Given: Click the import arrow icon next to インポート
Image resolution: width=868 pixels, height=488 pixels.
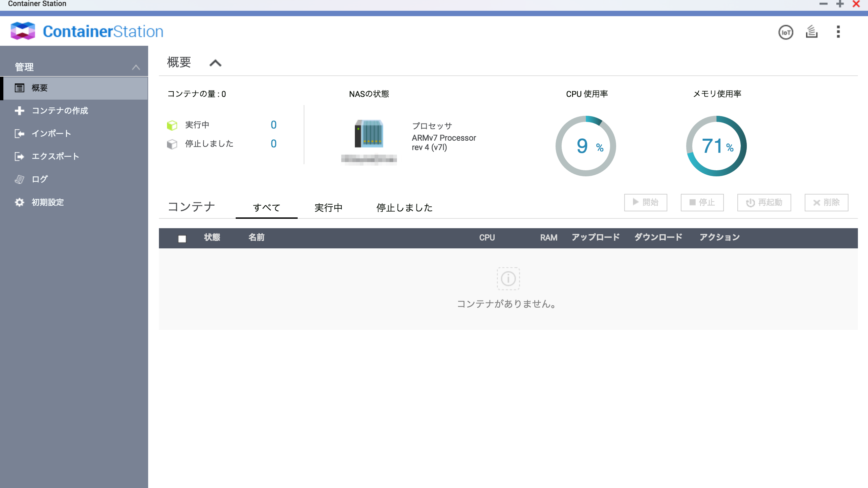Looking at the screenshot, I should pyautogui.click(x=20, y=134).
